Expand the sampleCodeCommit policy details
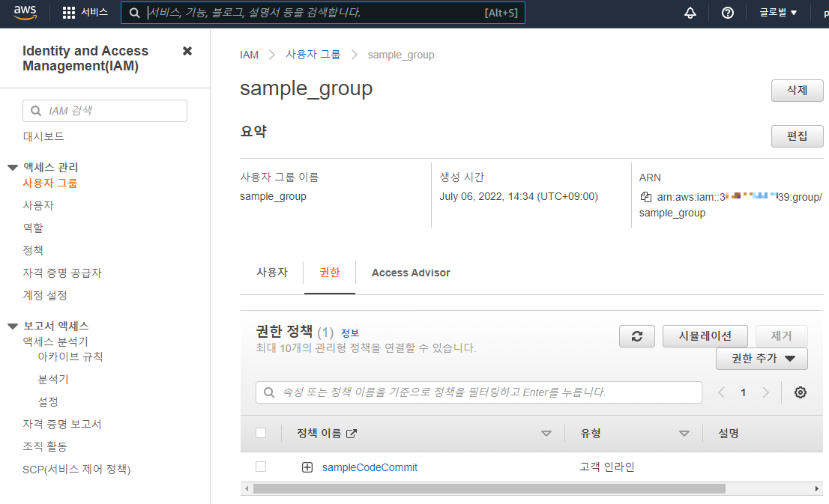829x504 pixels. pos(307,467)
